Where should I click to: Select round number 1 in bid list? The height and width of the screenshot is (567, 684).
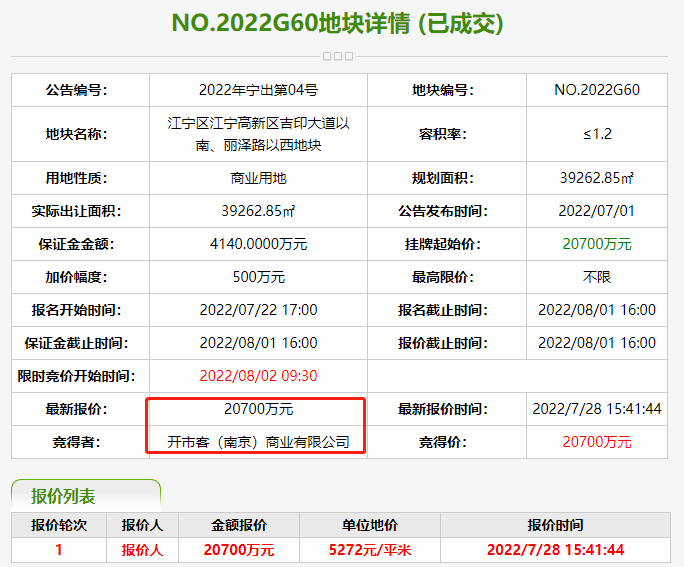(x=59, y=550)
